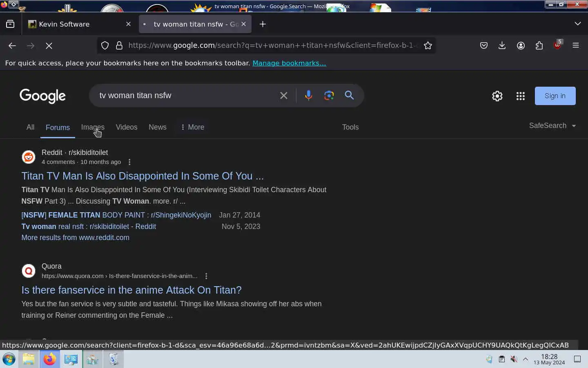
Task: Go back to the previous page
Action: click(12, 46)
